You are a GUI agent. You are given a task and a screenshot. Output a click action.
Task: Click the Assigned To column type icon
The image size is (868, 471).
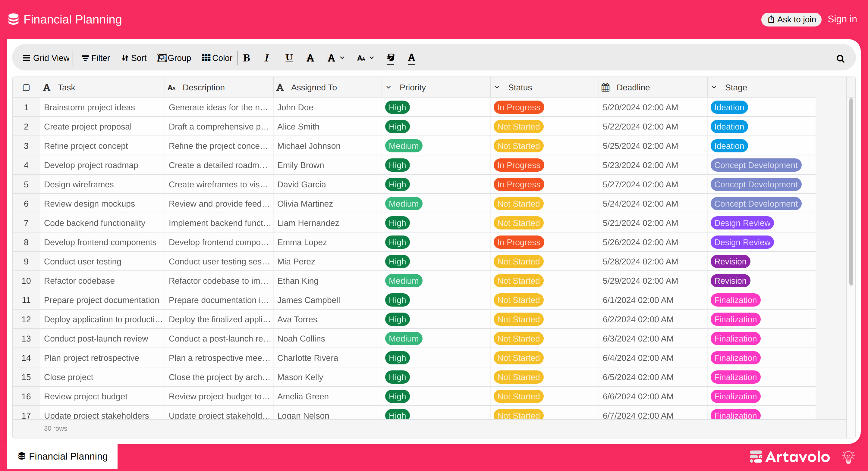[280, 88]
